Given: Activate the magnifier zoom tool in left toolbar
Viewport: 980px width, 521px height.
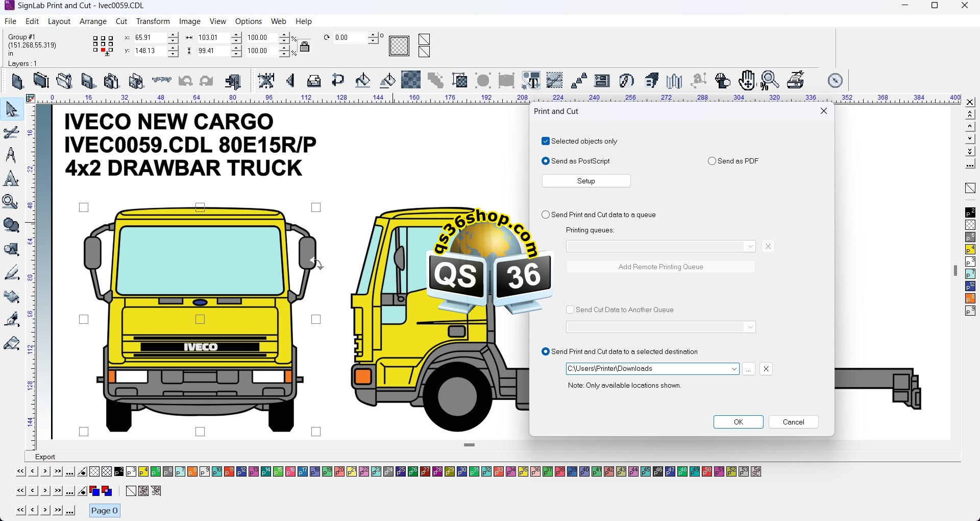Looking at the screenshot, I should pos(11,202).
